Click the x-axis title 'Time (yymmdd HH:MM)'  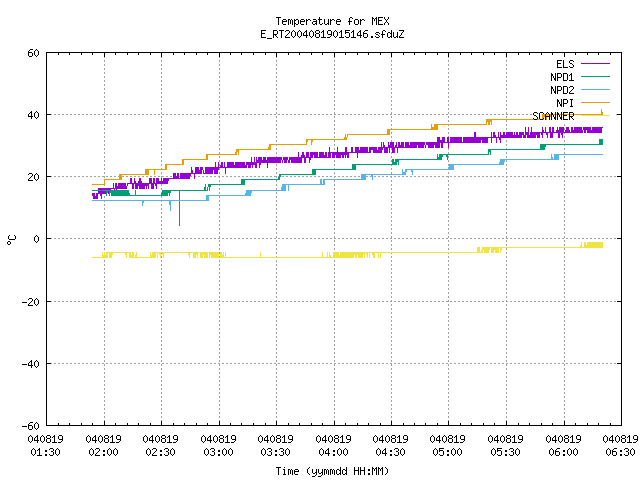[332, 471]
